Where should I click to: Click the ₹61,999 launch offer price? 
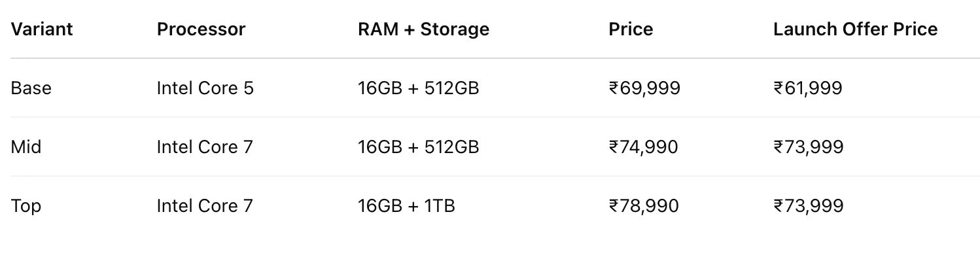808,88
